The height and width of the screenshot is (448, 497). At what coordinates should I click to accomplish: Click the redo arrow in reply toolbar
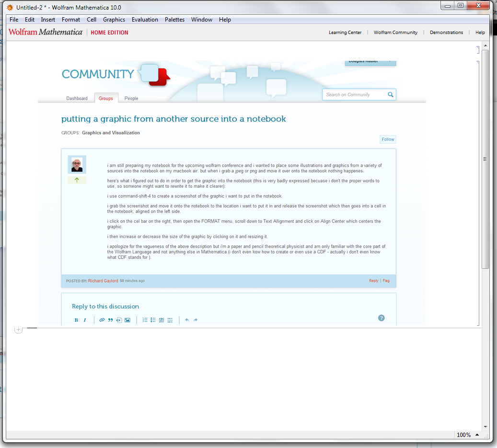[x=196, y=320]
